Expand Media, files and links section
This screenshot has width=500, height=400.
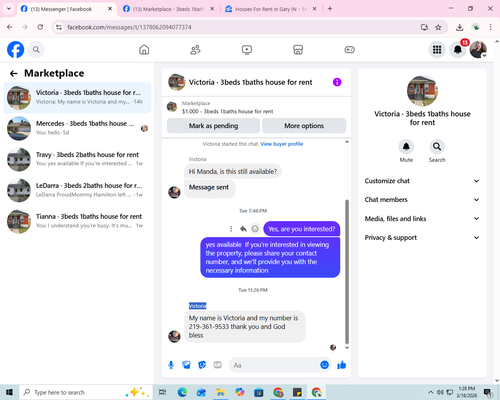(422, 219)
